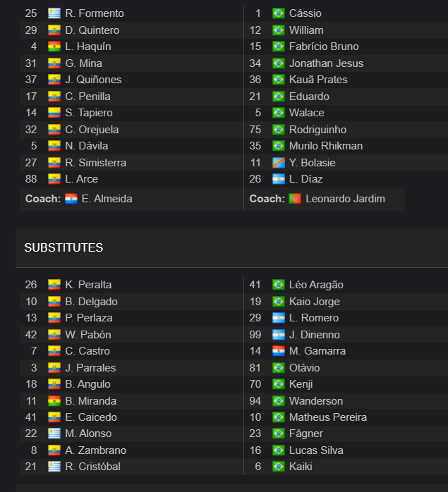
Task: Click the Bolivia flag next to L. Haquín
Action: [54, 47]
